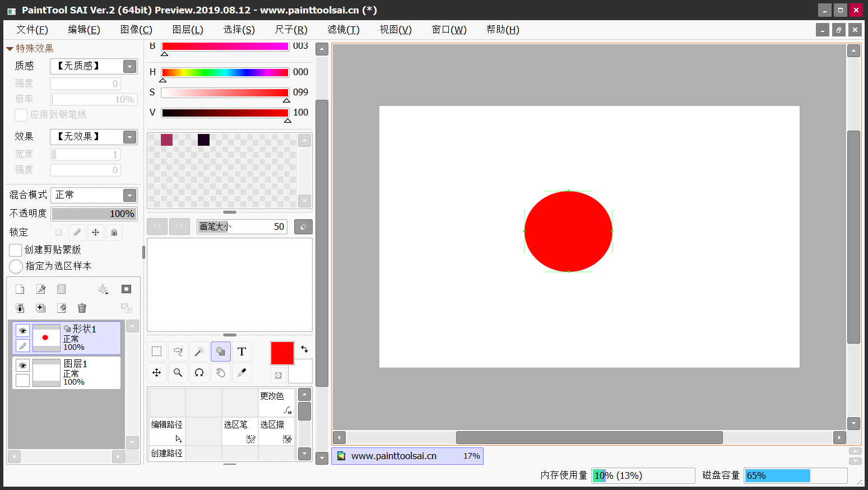Add a layer mask
This screenshot has height=490, width=868.
[x=126, y=289]
